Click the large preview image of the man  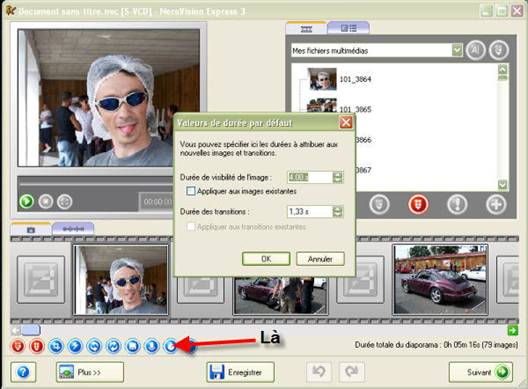[x=109, y=98]
